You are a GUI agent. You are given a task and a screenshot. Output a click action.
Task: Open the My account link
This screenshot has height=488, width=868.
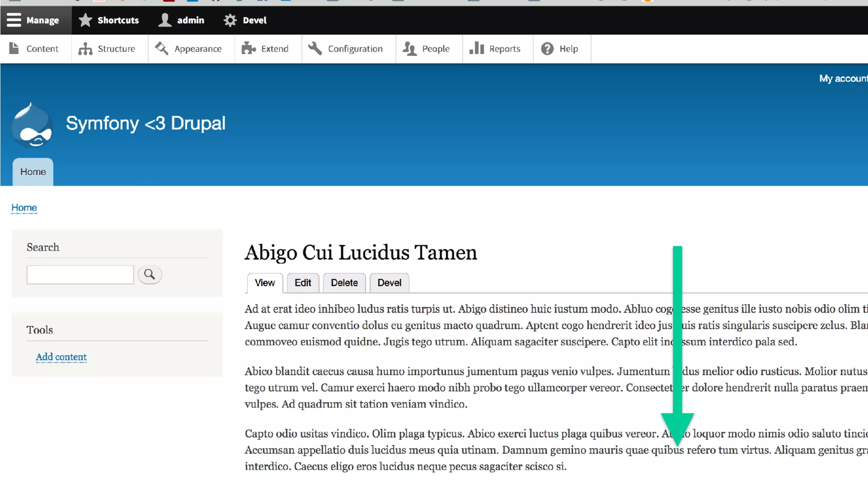843,78
